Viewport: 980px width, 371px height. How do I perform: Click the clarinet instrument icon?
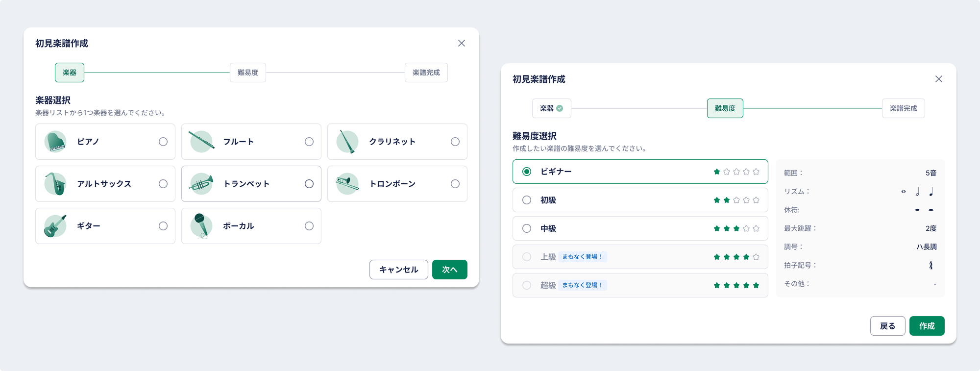[x=347, y=142]
